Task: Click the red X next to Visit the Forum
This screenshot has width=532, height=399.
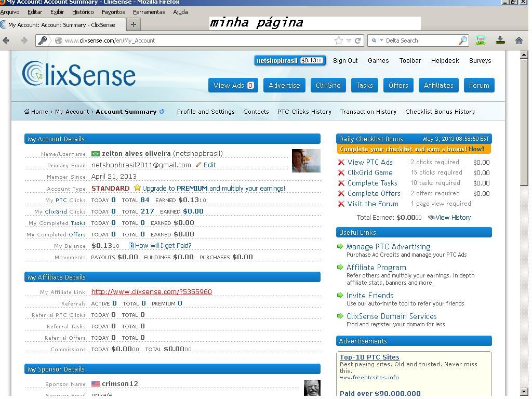Action: click(x=341, y=204)
